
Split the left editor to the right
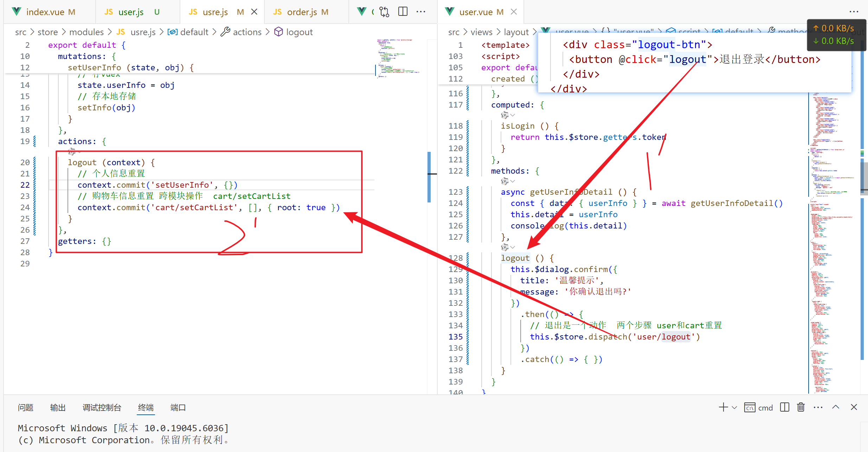click(x=403, y=12)
